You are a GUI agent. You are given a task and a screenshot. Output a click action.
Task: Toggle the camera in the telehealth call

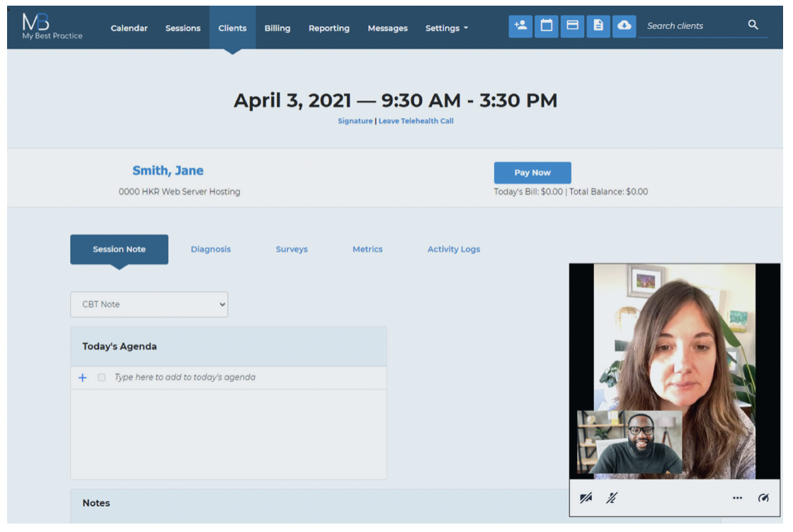coord(586,498)
